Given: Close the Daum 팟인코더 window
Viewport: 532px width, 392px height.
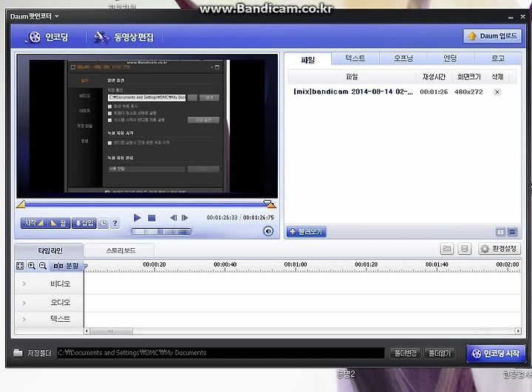Looking at the screenshot, I should pyautogui.click(x=522, y=16).
